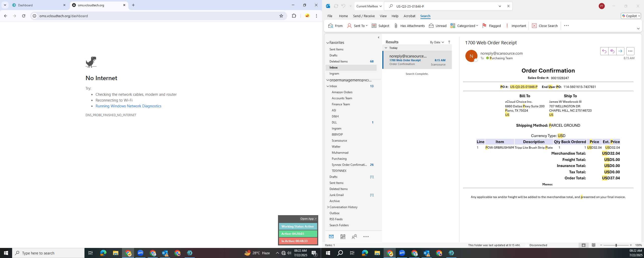Reply to the email
This screenshot has height=258, width=644.
[x=604, y=51]
